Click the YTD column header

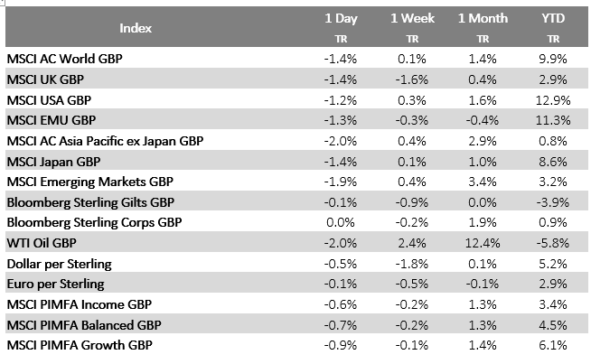point(553,18)
